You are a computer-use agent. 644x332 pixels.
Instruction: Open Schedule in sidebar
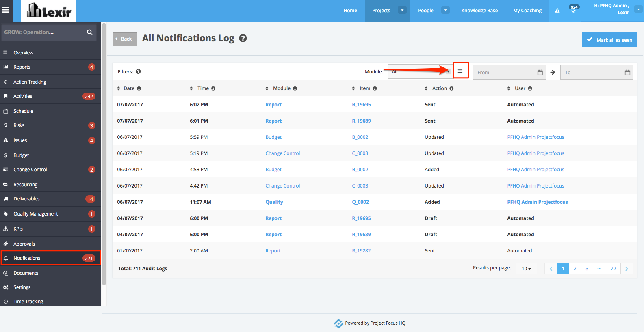pos(50,111)
